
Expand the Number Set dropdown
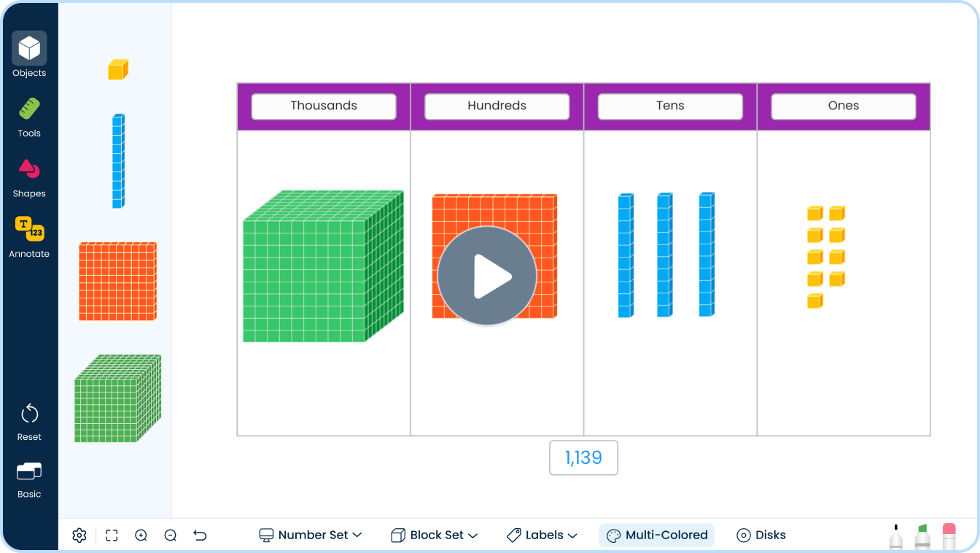coord(311,535)
